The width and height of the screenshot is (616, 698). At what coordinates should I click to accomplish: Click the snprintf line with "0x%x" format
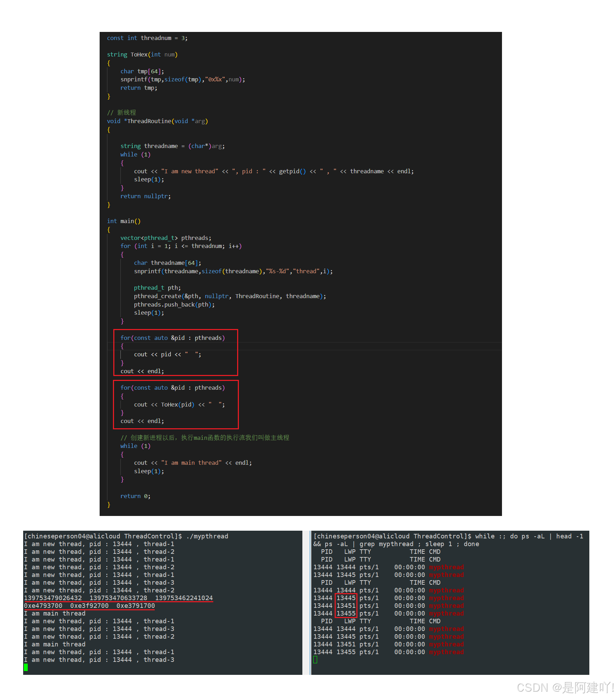click(183, 79)
